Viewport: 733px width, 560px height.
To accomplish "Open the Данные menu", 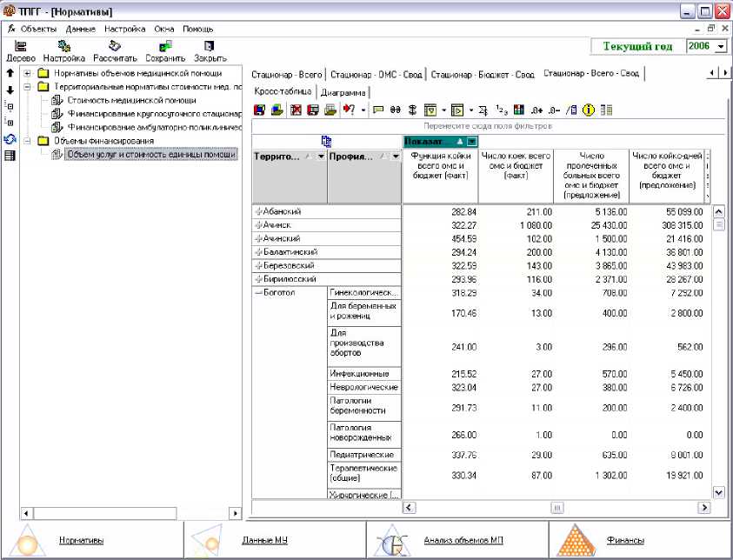I will tap(80, 29).
